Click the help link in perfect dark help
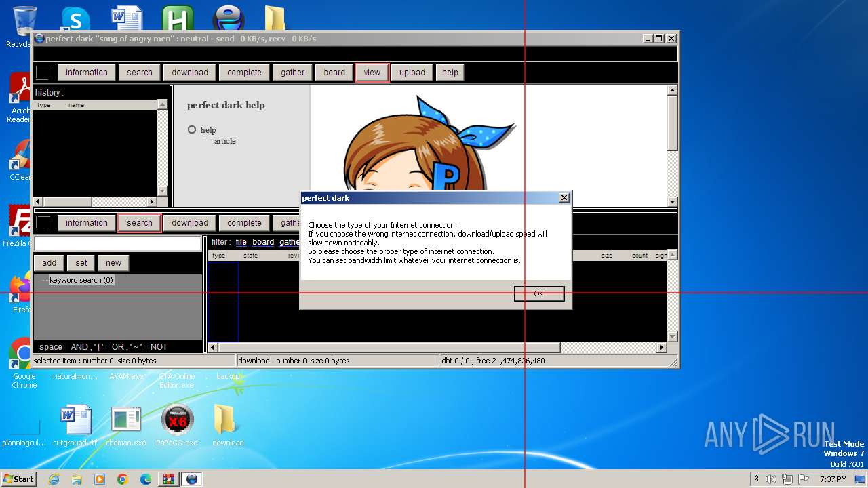This screenshot has width=868, height=488. (208, 130)
